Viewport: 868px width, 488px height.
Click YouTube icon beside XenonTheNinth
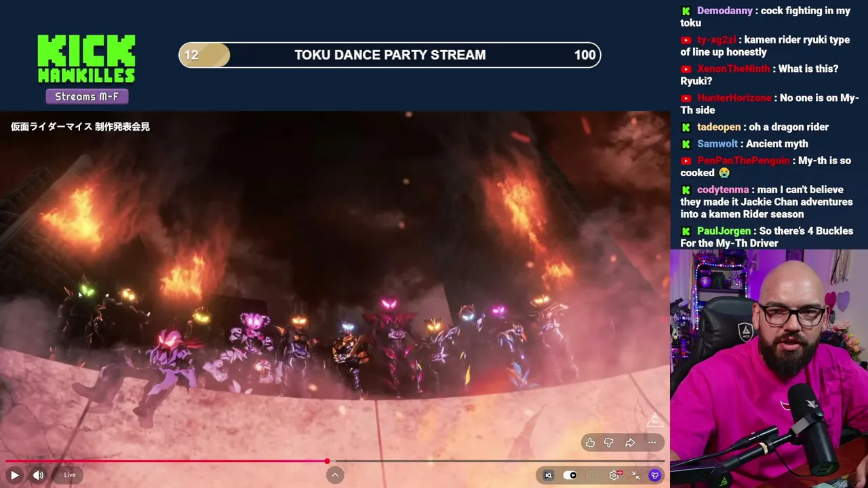(x=686, y=69)
